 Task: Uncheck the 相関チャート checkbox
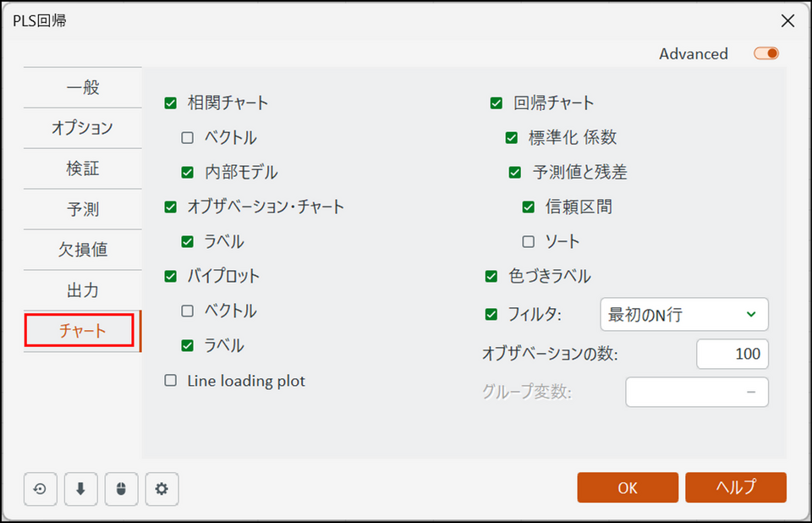[171, 103]
